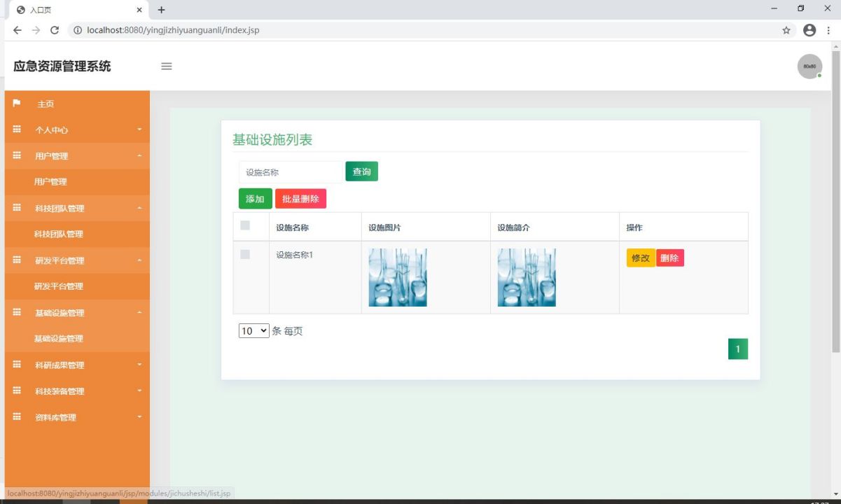Click the grid icon beside 基础设施管理 group
This screenshot has width=841, height=504.
tap(17, 312)
